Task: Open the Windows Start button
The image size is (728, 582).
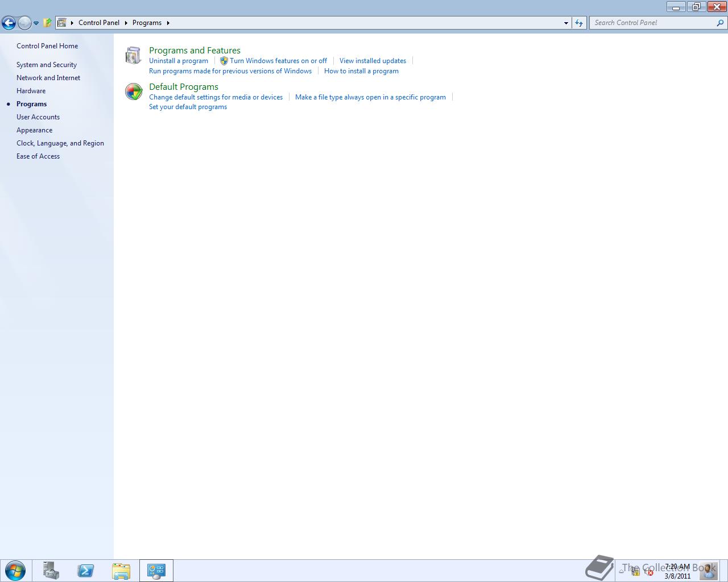Action: [x=15, y=571]
